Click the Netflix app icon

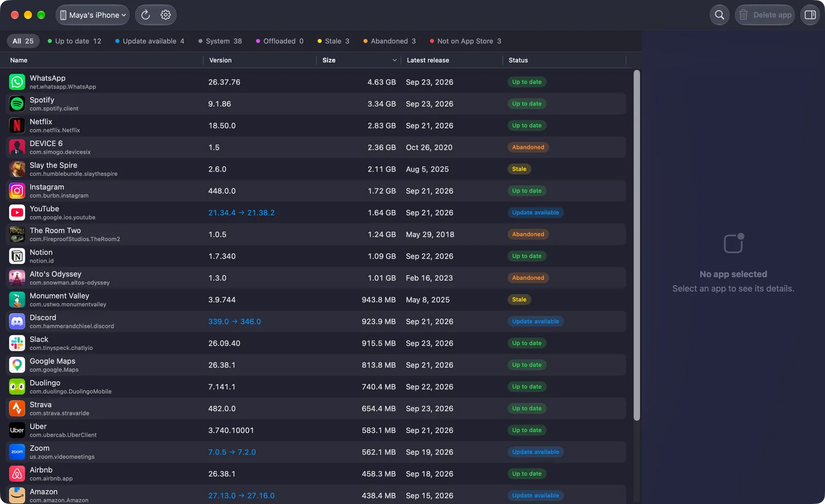(17, 125)
